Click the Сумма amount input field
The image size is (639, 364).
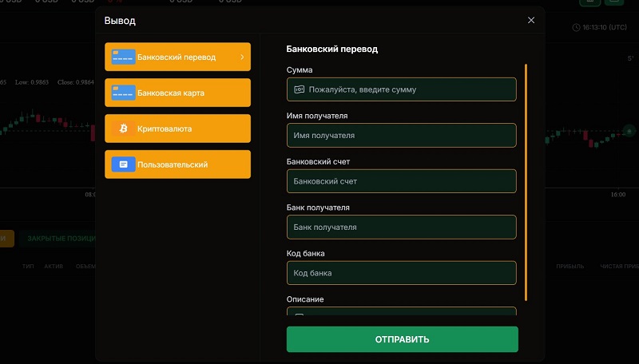click(x=402, y=89)
